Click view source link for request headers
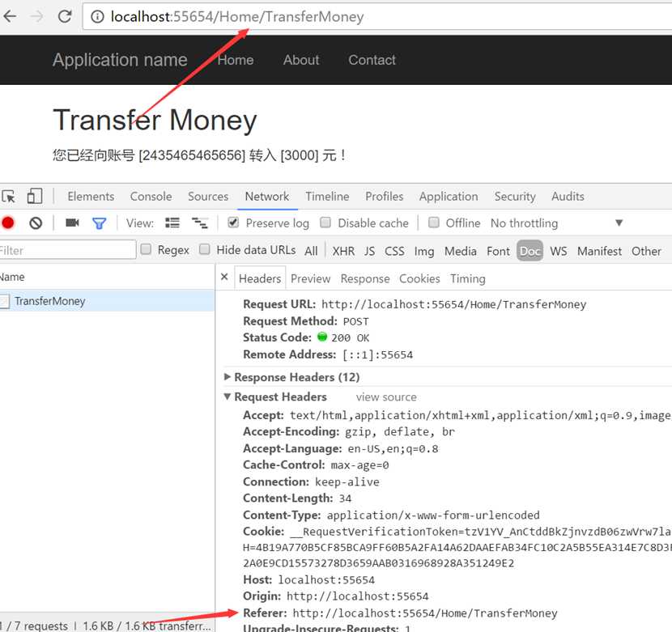The image size is (672, 632). (386, 397)
